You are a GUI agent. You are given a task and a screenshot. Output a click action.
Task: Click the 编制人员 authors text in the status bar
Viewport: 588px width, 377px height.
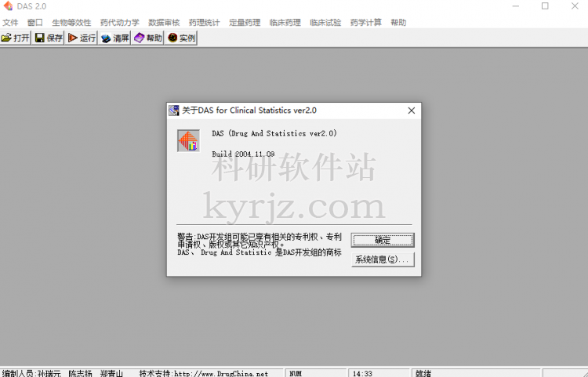coord(63,374)
